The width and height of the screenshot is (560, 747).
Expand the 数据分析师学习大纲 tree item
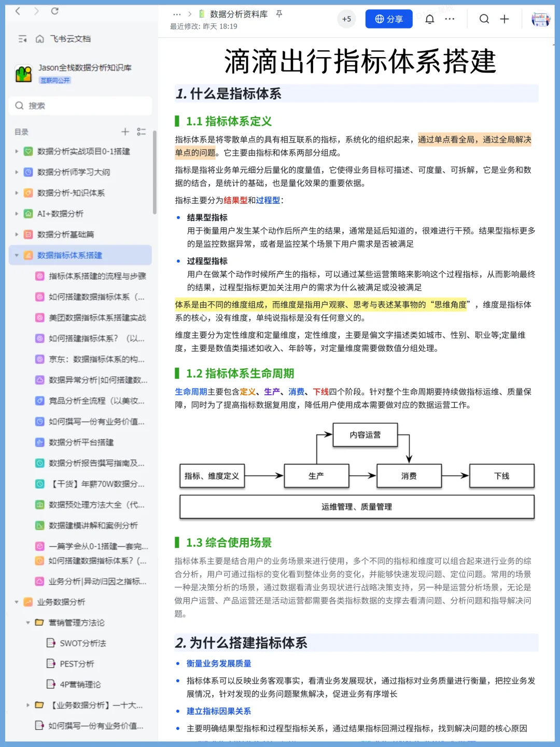(x=16, y=172)
